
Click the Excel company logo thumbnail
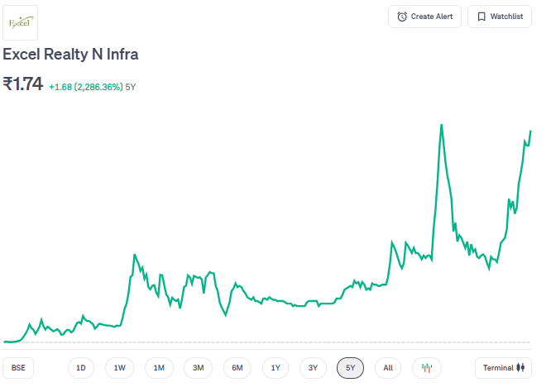pos(20,22)
